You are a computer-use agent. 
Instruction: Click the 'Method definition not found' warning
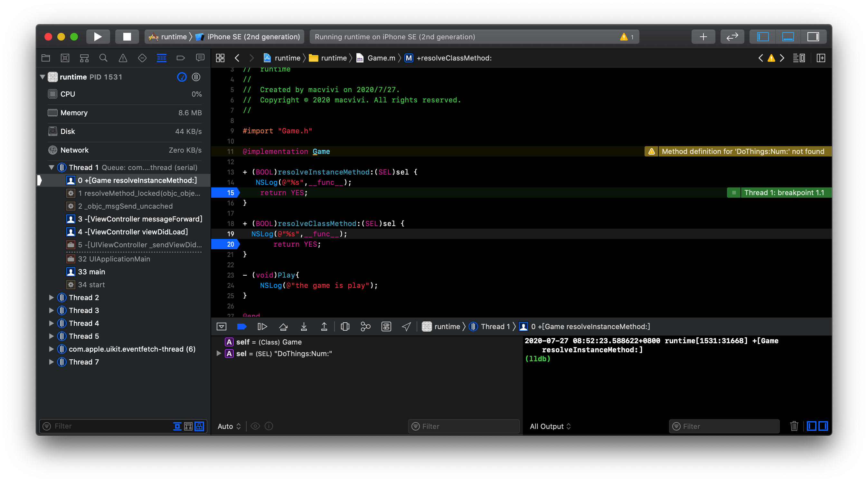(x=738, y=151)
